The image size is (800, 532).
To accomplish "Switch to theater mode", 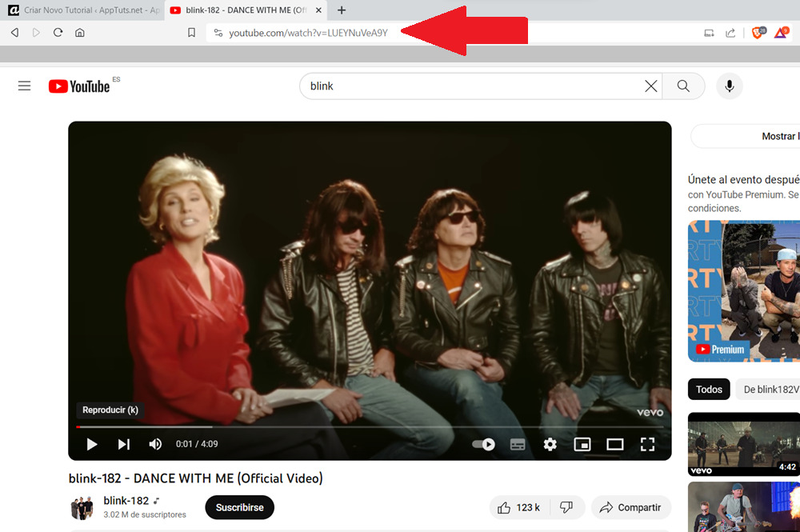I will tap(614, 444).
